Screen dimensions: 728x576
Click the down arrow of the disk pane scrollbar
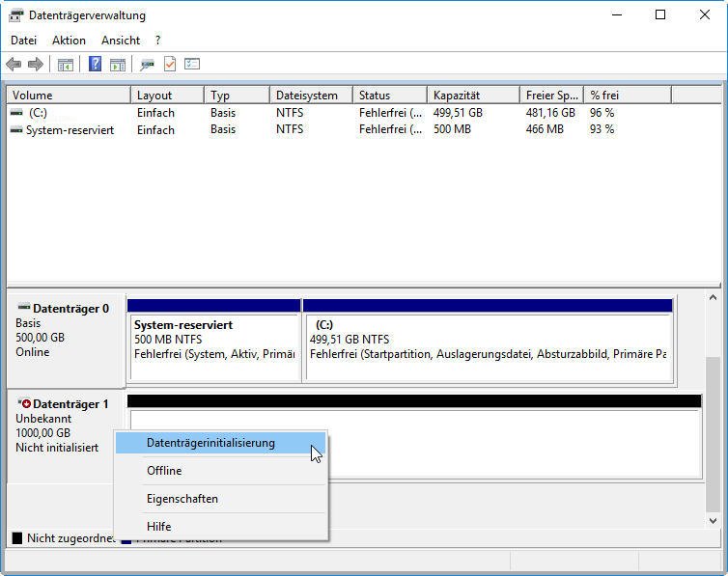tap(713, 520)
